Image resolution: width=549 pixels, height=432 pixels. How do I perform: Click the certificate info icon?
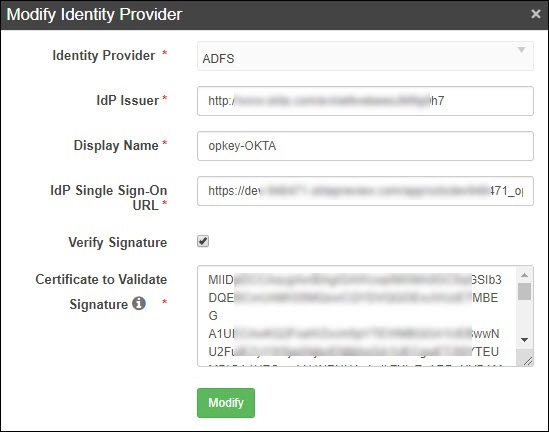pos(139,304)
